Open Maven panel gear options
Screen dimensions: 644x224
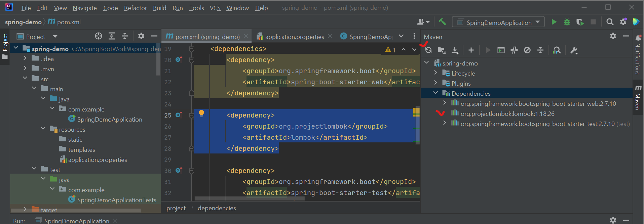point(613,36)
